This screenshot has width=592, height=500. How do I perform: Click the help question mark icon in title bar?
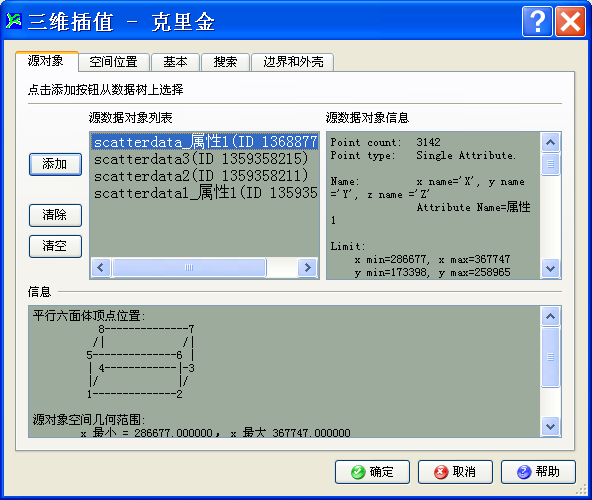pos(537,21)
